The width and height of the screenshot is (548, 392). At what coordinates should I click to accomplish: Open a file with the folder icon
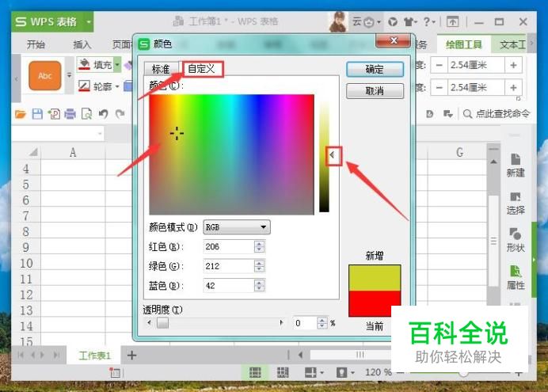(x=21, y=114)
